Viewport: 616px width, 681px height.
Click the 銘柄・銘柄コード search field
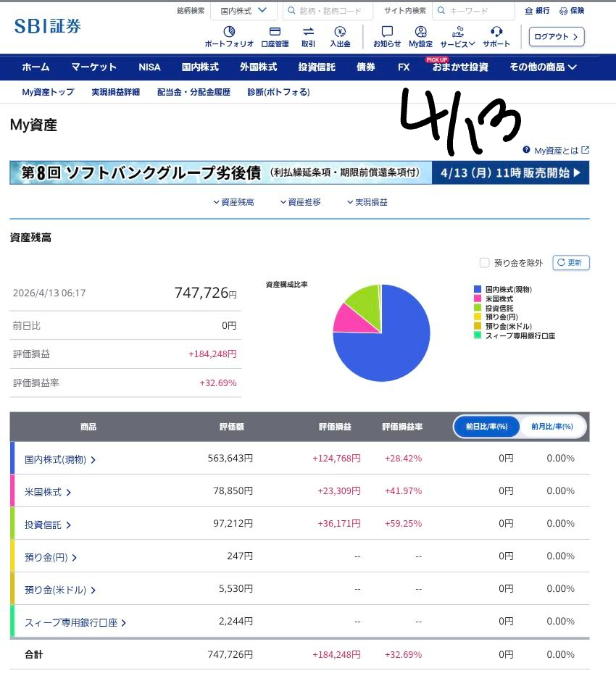[328, 11]
